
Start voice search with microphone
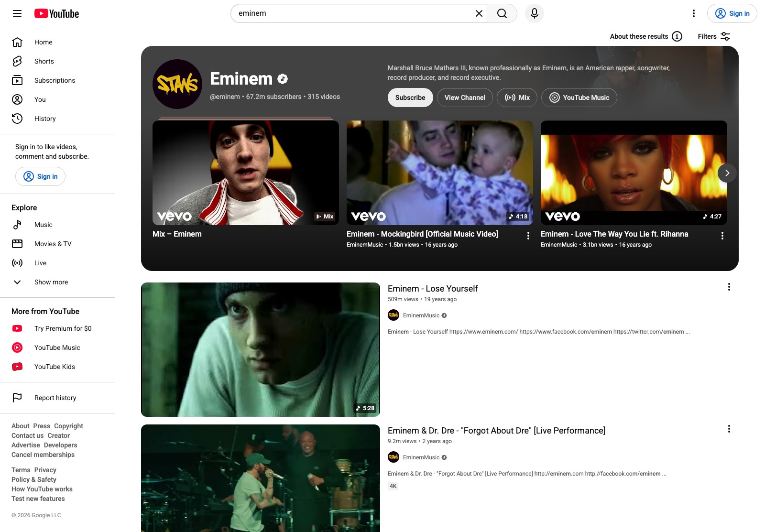pos(535,13)
